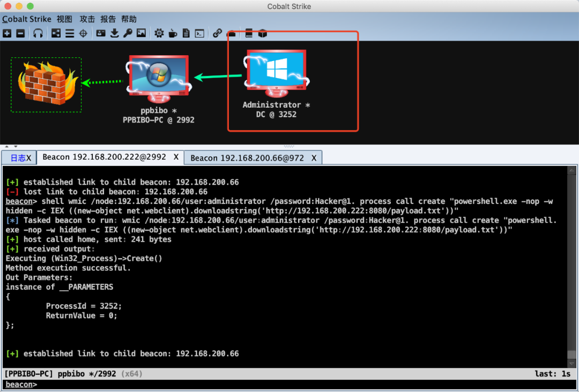Viewport: 579px width, 392px height.
Task: Click the cube About icon in toolbar
Action: click(263, 34)
